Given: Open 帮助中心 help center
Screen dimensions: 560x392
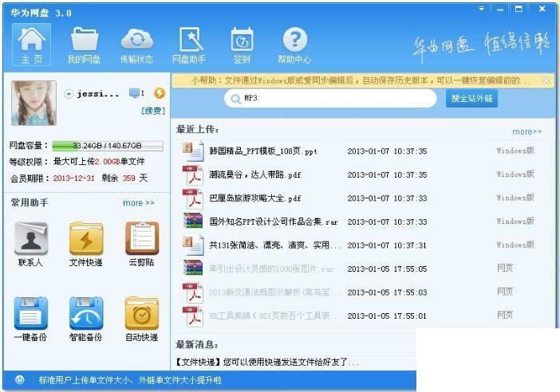Looking at the screenshot, I should click(x=294, y=45).
